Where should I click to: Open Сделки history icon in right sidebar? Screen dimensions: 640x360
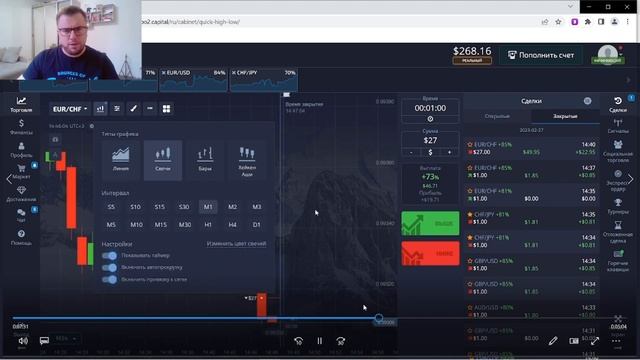tap(618, 104)
